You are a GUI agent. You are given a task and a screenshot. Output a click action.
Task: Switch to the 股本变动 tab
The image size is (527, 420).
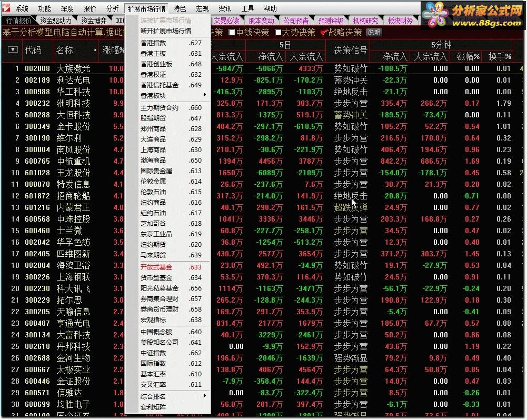point(262,21)
